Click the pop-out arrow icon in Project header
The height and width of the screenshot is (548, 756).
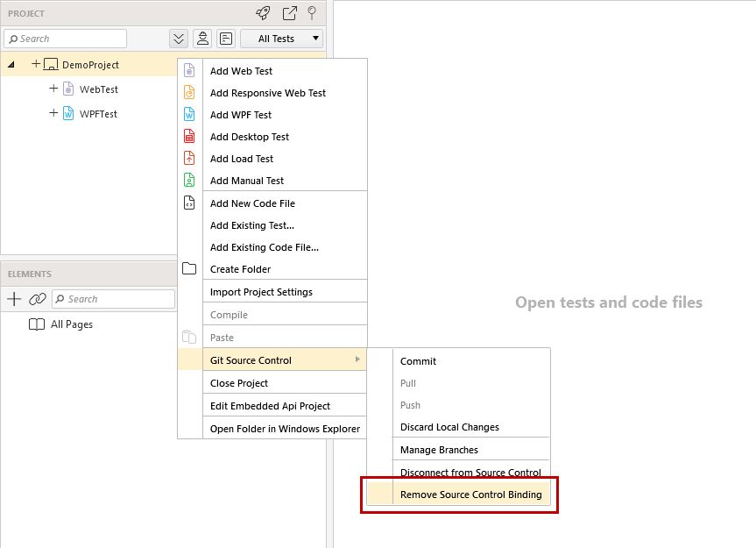click(289, 13)
